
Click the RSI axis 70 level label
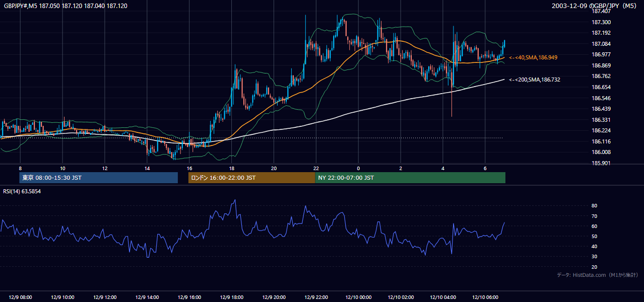point(595,216)
